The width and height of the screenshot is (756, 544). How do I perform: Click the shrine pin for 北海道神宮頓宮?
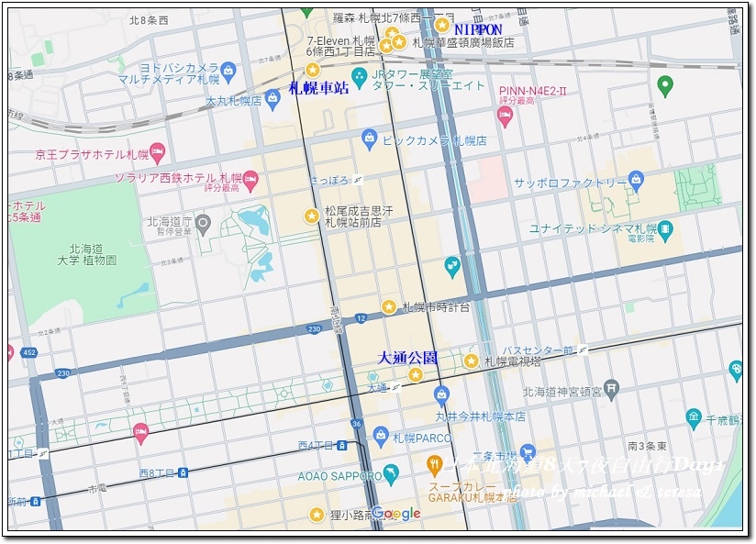coord(611,389)
